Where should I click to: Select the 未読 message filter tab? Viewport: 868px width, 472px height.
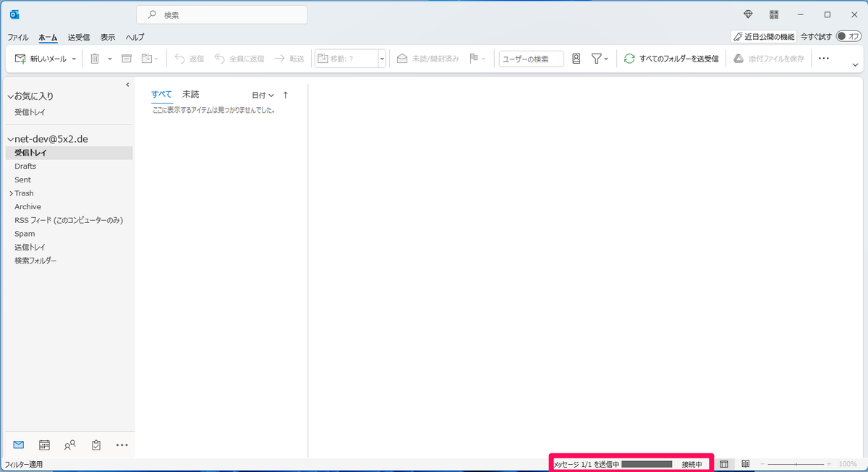pos(190,94)
